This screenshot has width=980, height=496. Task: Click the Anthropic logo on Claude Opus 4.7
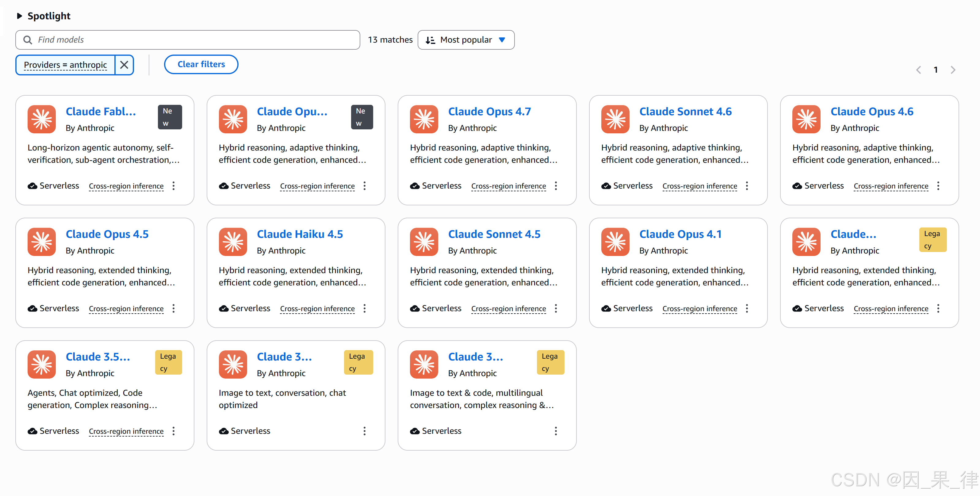(424, 119)
